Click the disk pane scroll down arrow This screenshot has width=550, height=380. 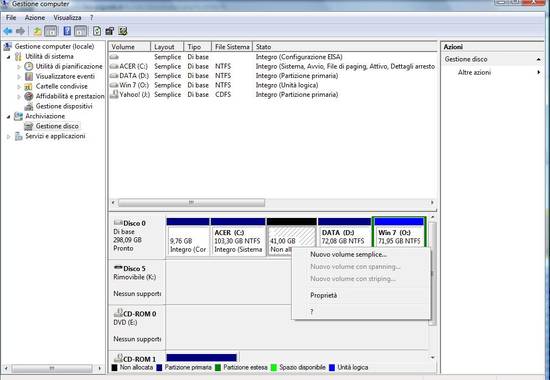pos(432,358)
